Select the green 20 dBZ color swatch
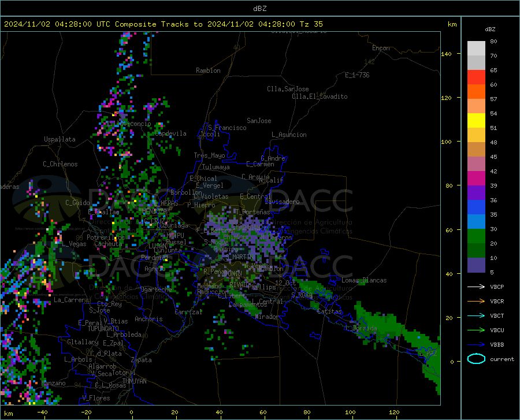 click(x=476, y=236)
